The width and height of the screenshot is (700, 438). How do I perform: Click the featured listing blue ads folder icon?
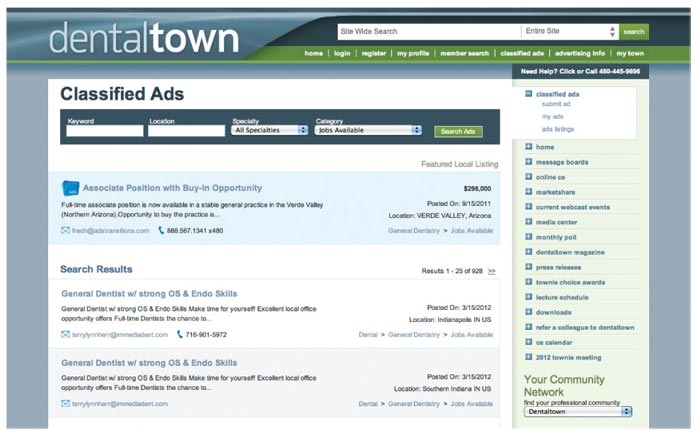[x=70, y=188]
